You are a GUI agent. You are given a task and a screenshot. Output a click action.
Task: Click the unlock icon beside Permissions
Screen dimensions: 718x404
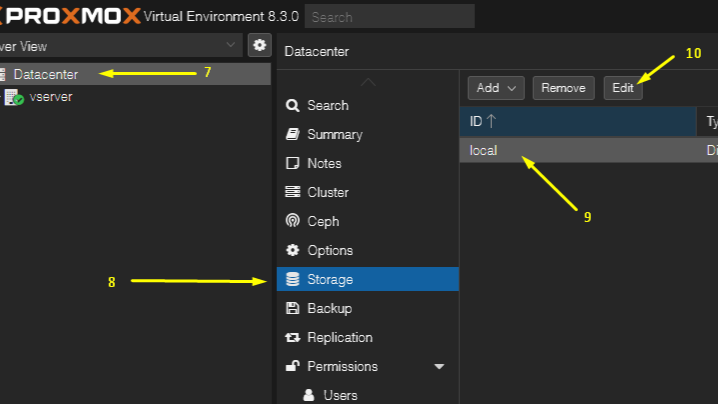click(293, 366)
